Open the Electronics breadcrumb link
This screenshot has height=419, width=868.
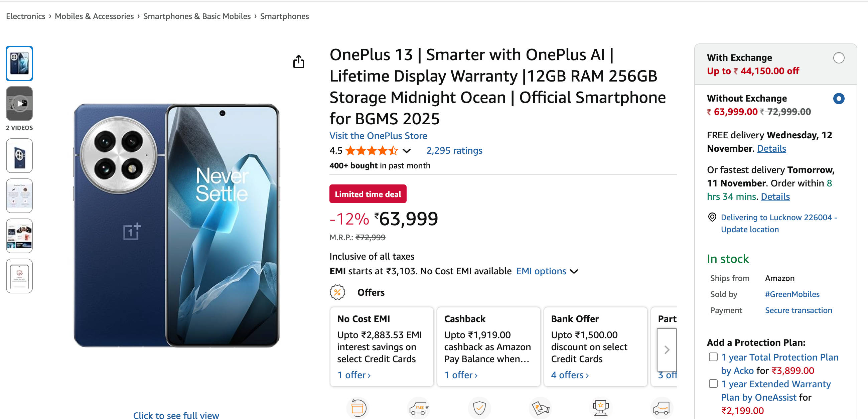26,16
